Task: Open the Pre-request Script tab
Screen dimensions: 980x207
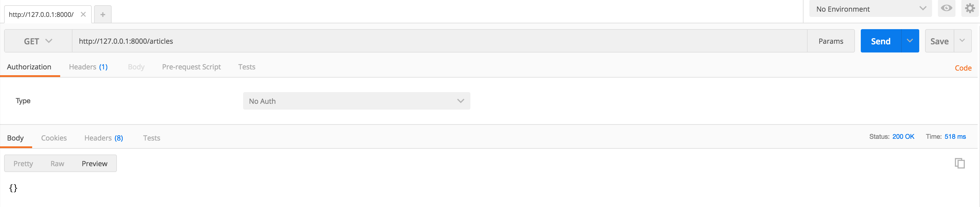Action: pyautogui.click(x=191, y=67)
